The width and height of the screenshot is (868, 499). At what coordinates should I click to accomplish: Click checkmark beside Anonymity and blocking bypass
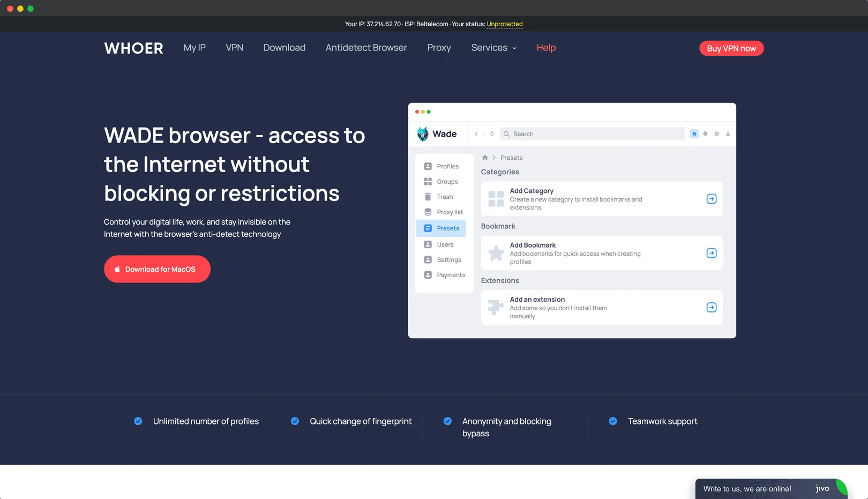[447, 421]
